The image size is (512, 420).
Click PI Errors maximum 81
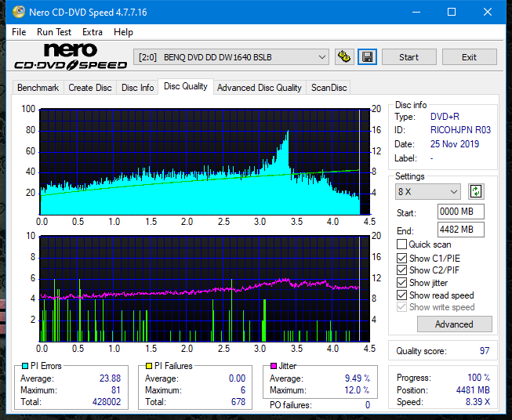(x=115, y=390)
